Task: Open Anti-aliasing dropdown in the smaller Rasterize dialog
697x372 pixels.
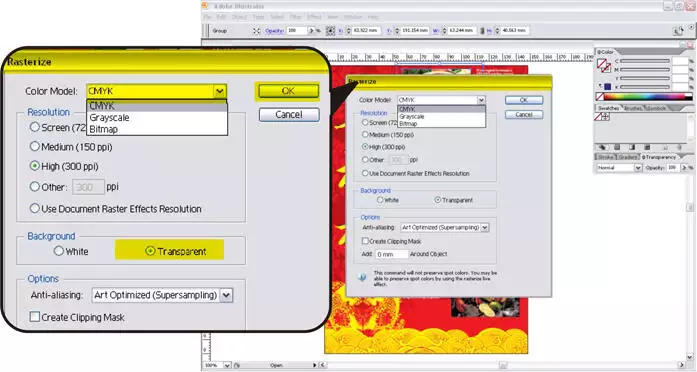Action: coord(445,227)
